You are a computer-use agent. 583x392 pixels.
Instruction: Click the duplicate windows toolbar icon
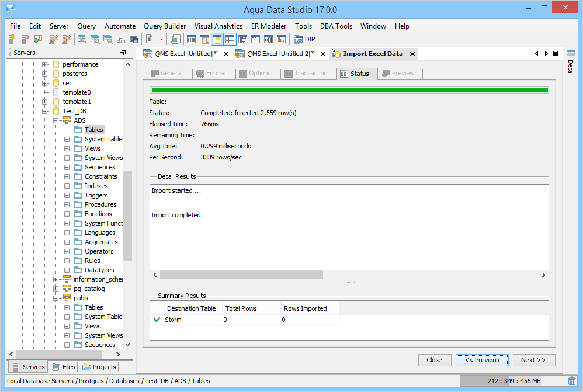coord(121,39)
